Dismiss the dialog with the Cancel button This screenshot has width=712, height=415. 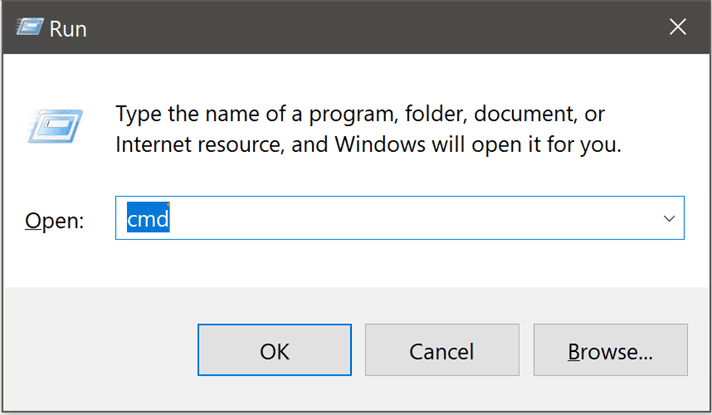click(441, 351)
